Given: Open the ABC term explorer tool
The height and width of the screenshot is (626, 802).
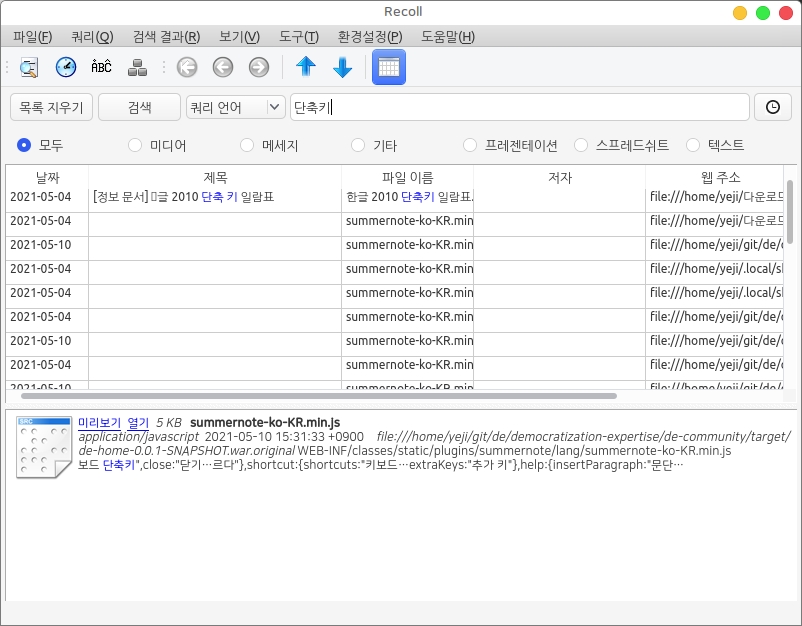Looking at the screenshot, I should (101, 68).
